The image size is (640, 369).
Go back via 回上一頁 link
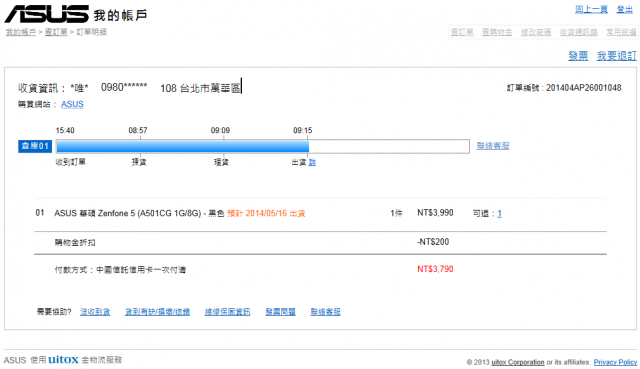(x=591, y=9)
